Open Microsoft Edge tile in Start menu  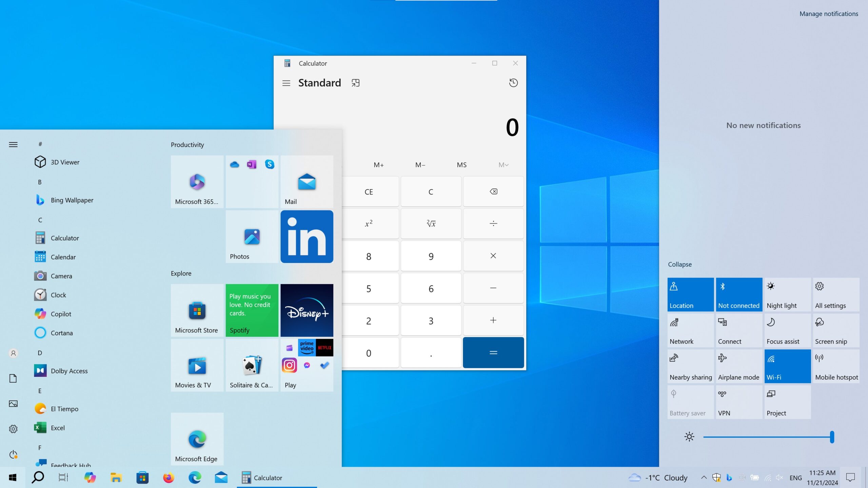[x=197, y=439]
